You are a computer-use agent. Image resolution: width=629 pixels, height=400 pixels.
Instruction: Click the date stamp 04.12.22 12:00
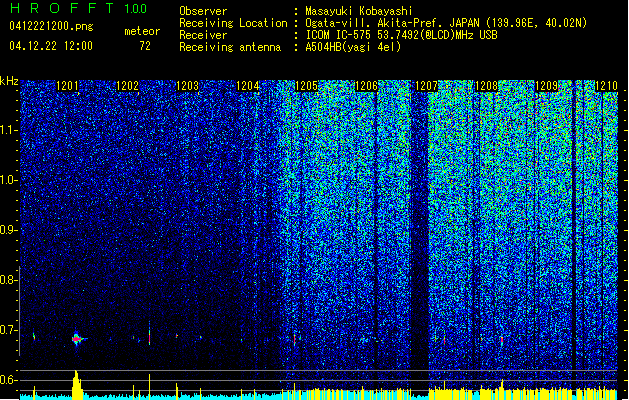[x=51, y=46]
